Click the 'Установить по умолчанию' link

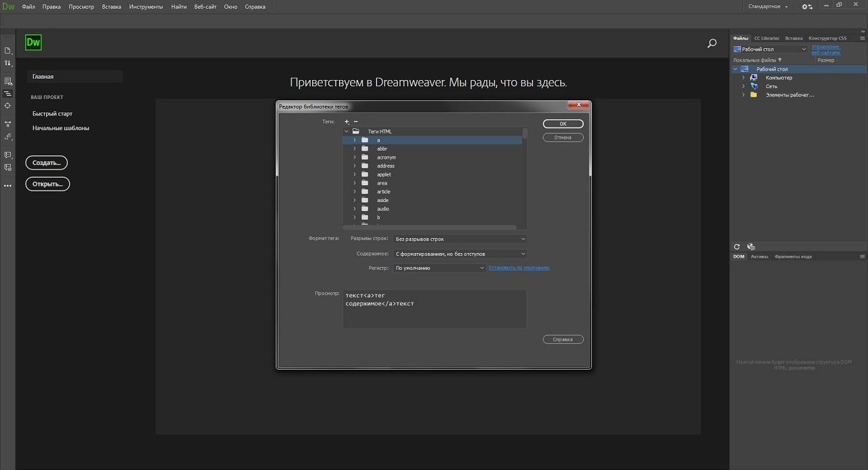519,268
